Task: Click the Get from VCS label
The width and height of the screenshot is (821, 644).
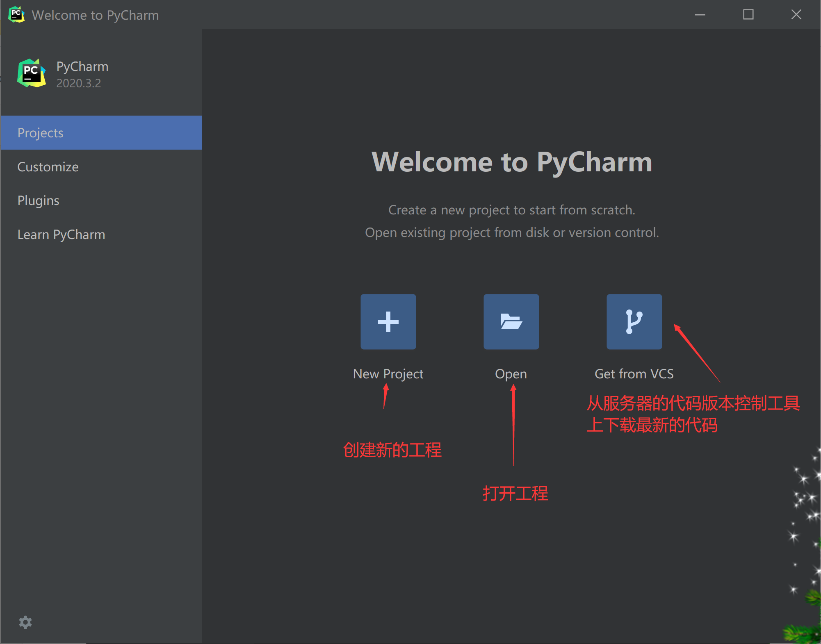Action: coord(634,374)
